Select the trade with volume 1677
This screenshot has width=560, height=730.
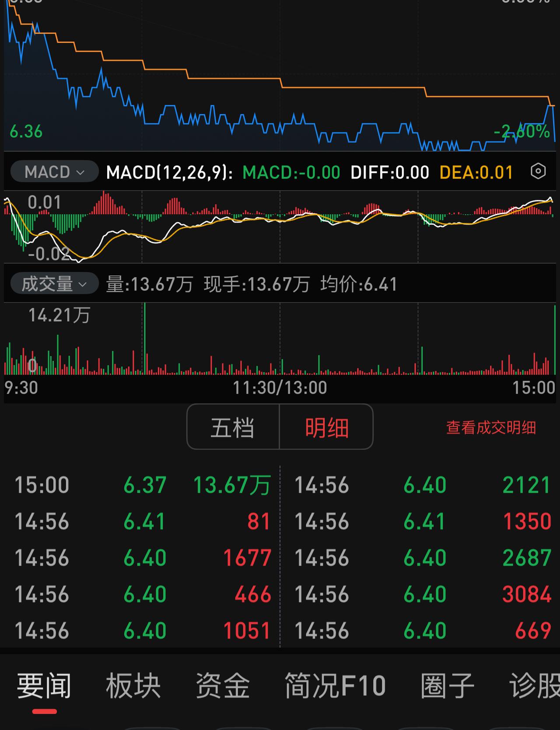click(x=247, y=558)
